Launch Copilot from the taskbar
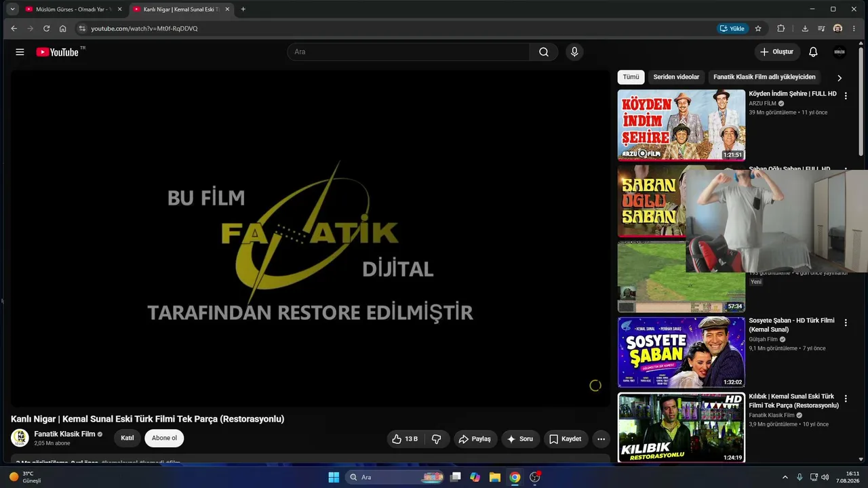The image size is (868, 488). [475, 477]
